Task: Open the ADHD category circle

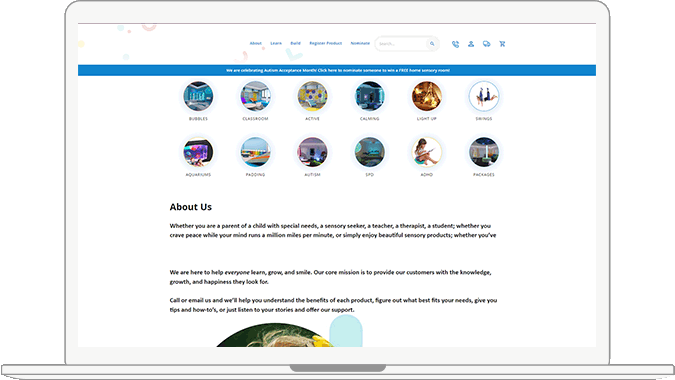Action: (x=427, y=152)
